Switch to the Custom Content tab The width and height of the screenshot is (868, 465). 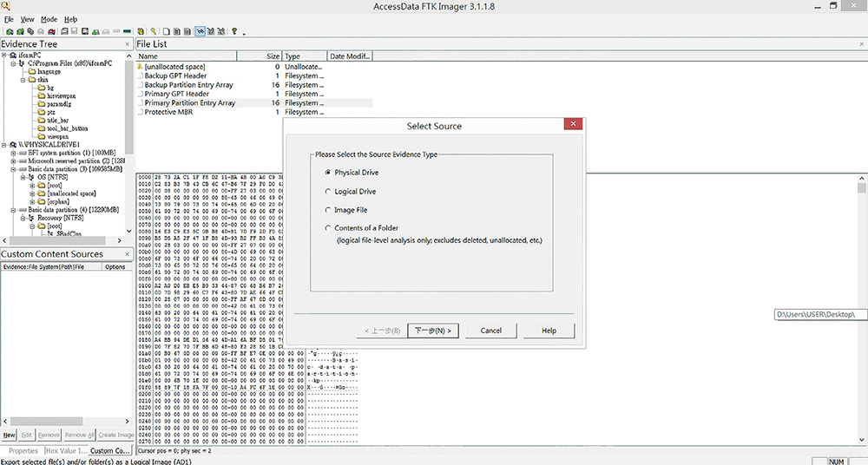click(110, 451)
